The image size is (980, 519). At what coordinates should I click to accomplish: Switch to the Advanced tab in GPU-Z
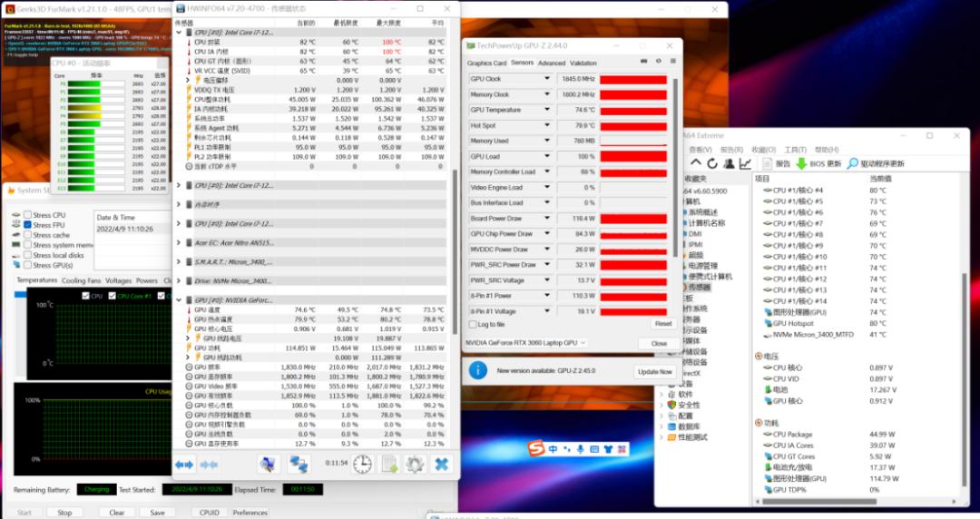[x=552, y=63]
